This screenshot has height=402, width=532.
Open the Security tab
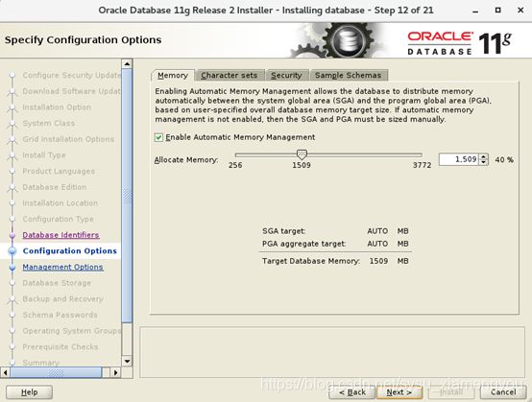pyautogui.click(x=287, y=75)
